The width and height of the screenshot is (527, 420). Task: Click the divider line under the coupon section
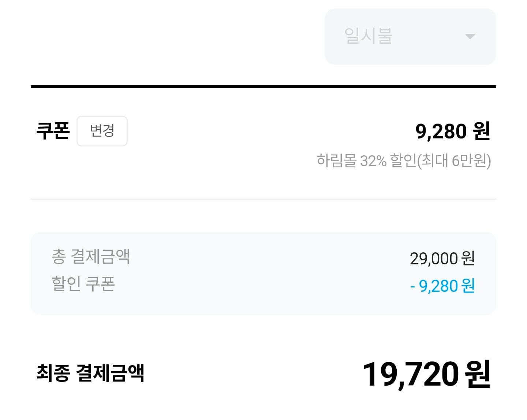pos(263,198)
